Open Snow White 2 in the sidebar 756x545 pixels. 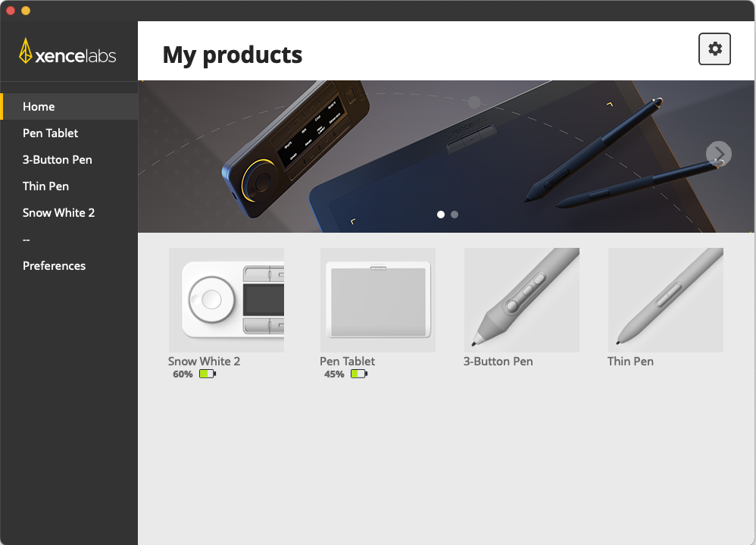(x=69, y=213)
